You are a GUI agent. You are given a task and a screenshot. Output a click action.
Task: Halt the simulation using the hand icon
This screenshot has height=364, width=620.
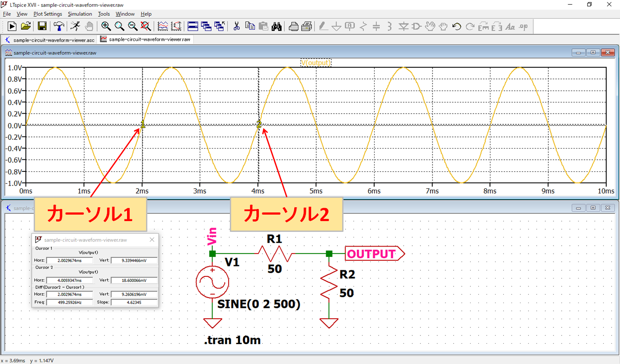89,26
